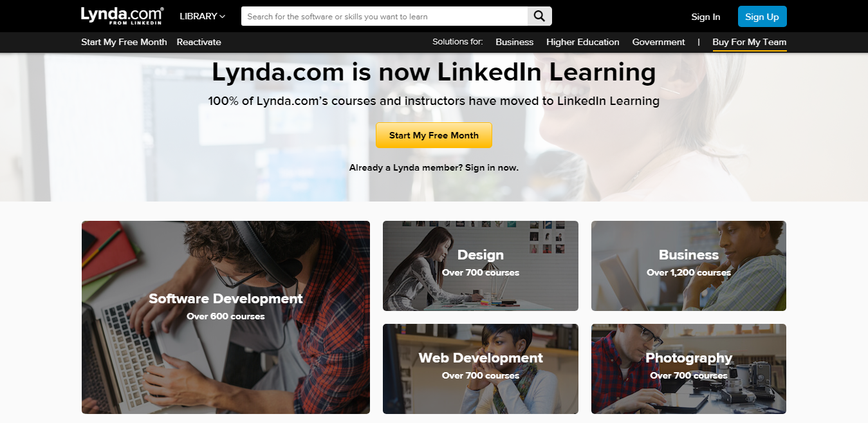The width and height of the screenshot is (868, 423).
Task: Click the yellow Start My Free Month button
Action: (x=434, y=135)
